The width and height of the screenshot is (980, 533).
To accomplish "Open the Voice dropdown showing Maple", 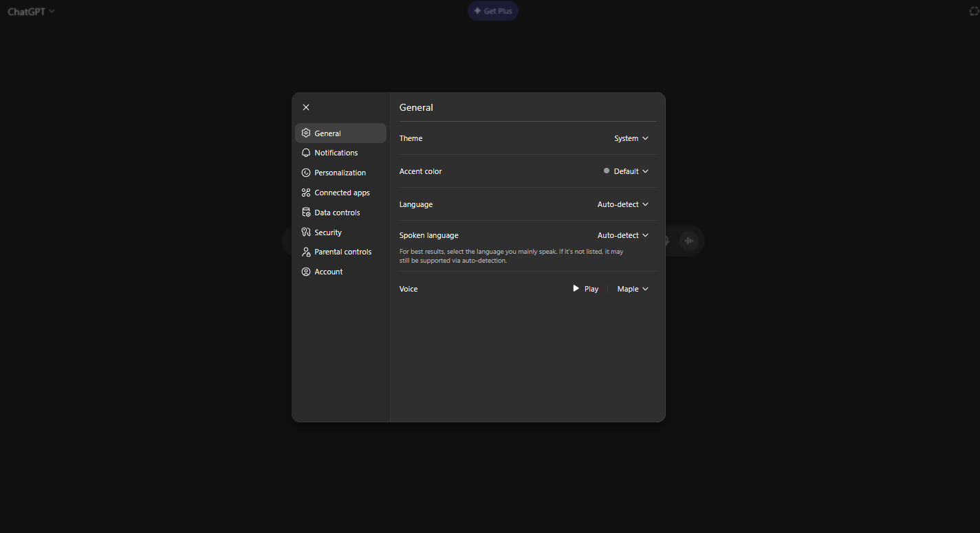I will [631, 289].
